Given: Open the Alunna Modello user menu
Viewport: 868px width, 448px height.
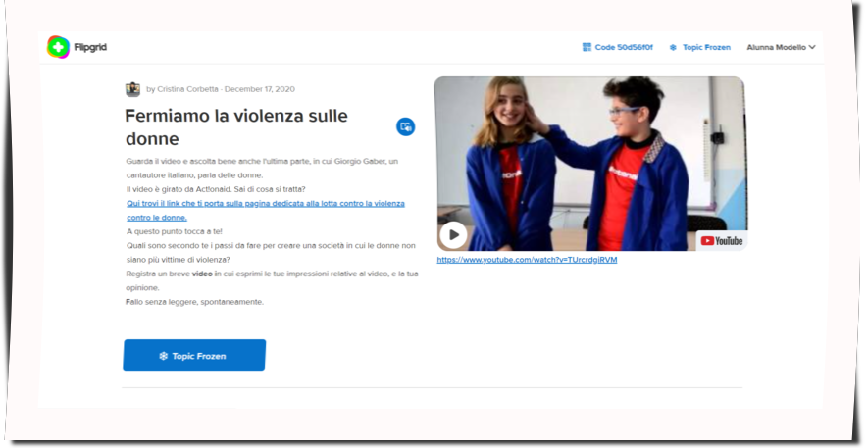Looking at the screenshot, I should coord(776,47).
